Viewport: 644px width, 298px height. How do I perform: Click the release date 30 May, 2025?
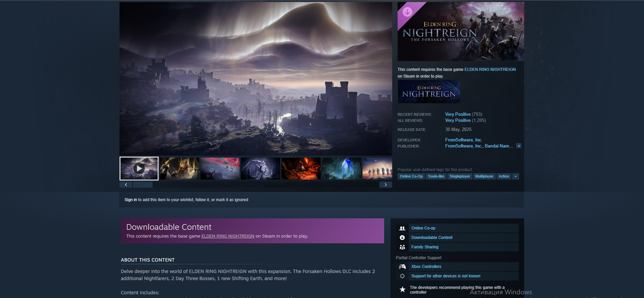coord(458,130)
